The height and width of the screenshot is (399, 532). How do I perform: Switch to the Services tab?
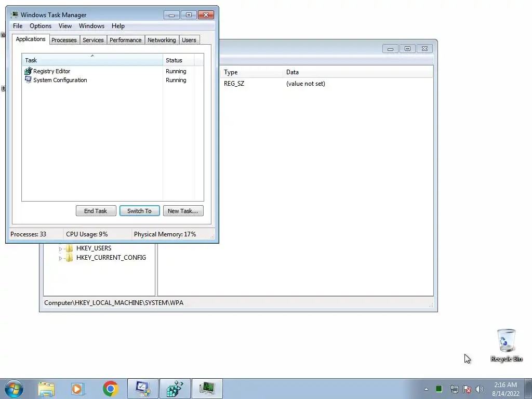(93, 40)
